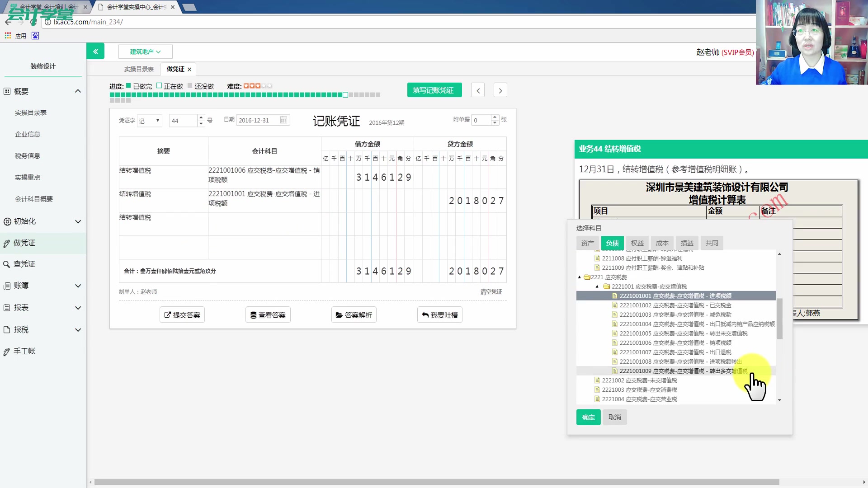The image size is (868, 488).
Task: Open the 手工帐 sidebar item
Action: 24,351
